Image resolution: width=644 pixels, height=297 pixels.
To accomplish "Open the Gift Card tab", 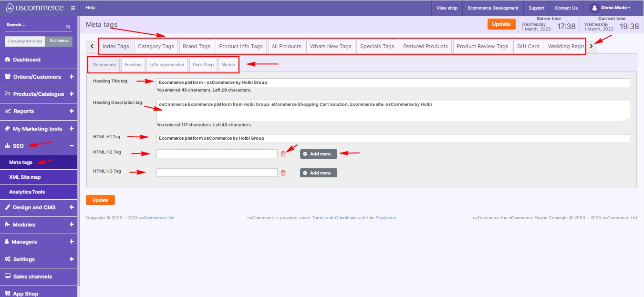I will point(528,46).
